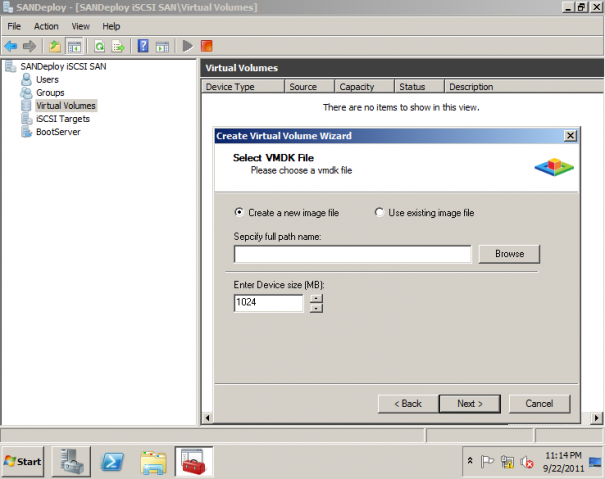Select BootServer in the tree
The image size is (605, 479).
[x=58, y=132]
